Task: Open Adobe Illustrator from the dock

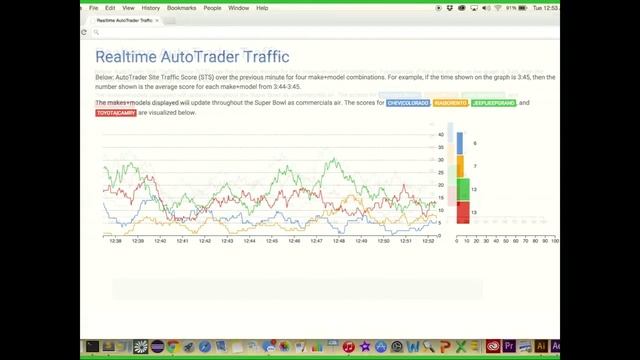Action: click(x=541, y=347)
